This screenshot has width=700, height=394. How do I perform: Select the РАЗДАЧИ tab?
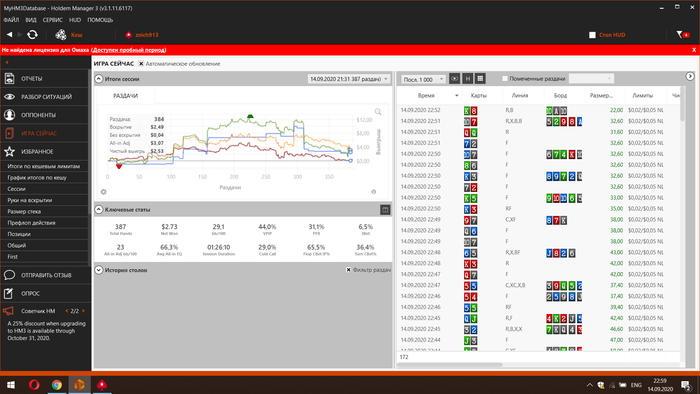(x=125, y=96)
